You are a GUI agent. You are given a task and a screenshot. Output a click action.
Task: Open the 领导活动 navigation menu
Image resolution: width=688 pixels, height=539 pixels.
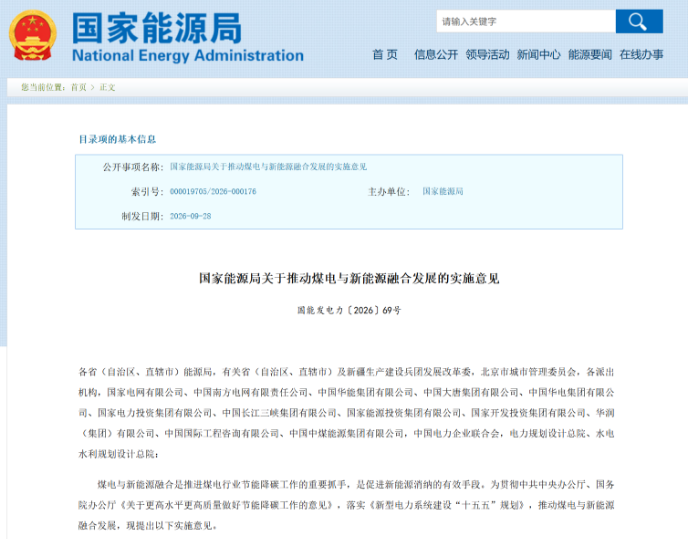487,54
